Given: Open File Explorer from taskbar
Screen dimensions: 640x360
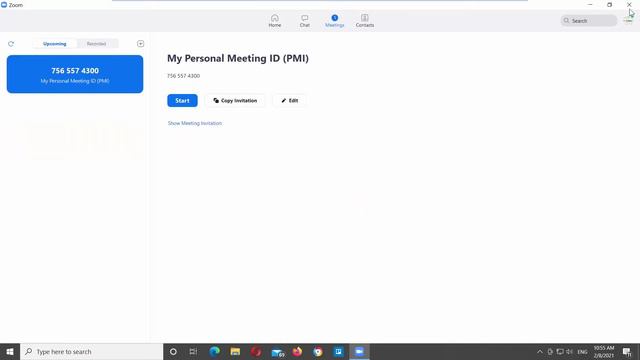Looking at the screenshot, I should pos(235,351).
